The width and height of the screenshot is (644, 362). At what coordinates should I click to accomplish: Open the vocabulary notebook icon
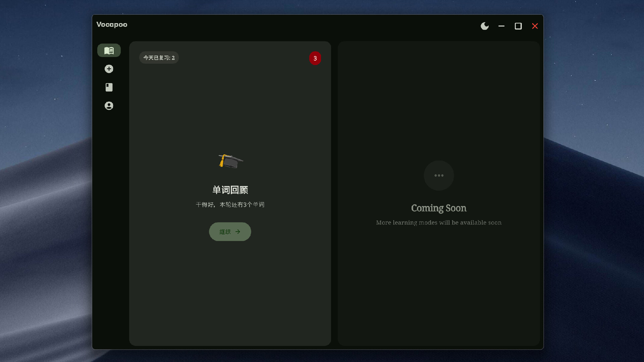[x=109, y=87]
